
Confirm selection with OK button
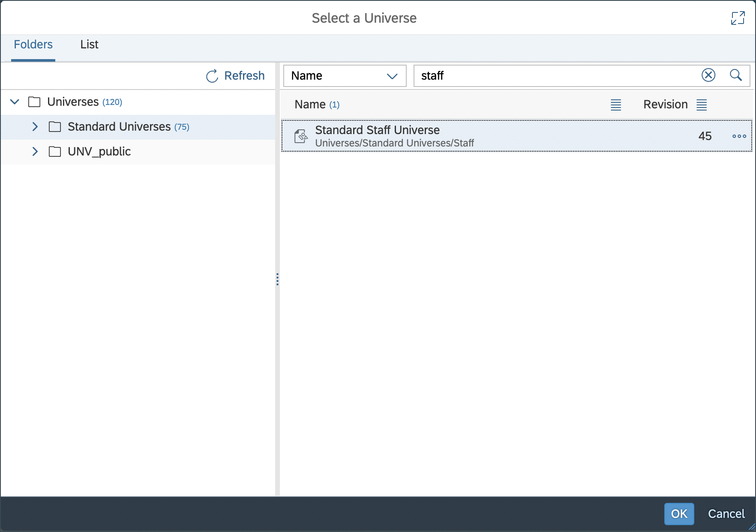[679, 514]
